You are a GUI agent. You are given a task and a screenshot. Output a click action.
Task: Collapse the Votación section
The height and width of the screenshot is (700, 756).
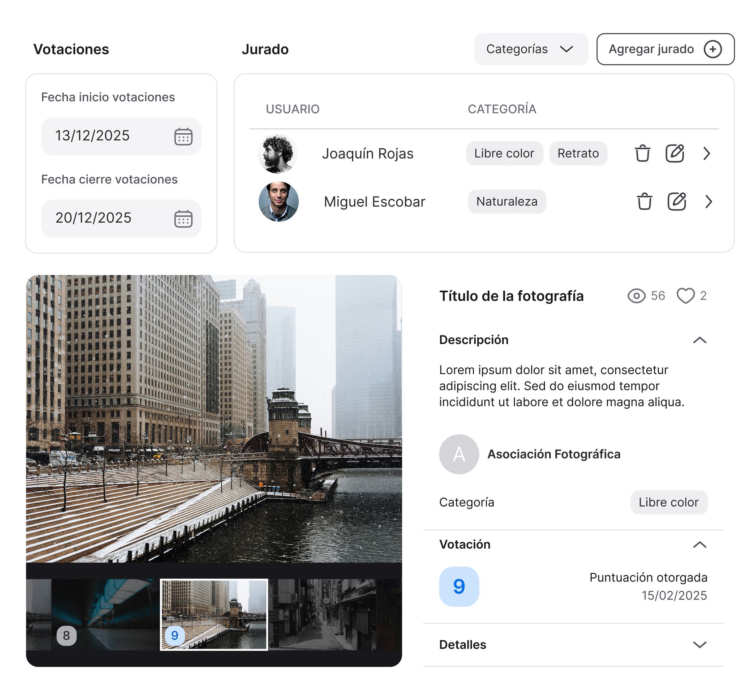click(699, 544)
